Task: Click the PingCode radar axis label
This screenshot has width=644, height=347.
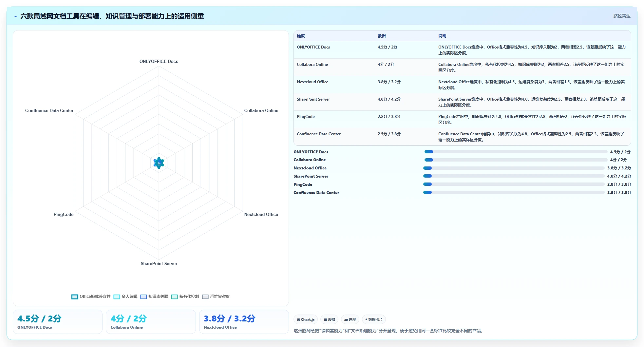Action: 64,215
